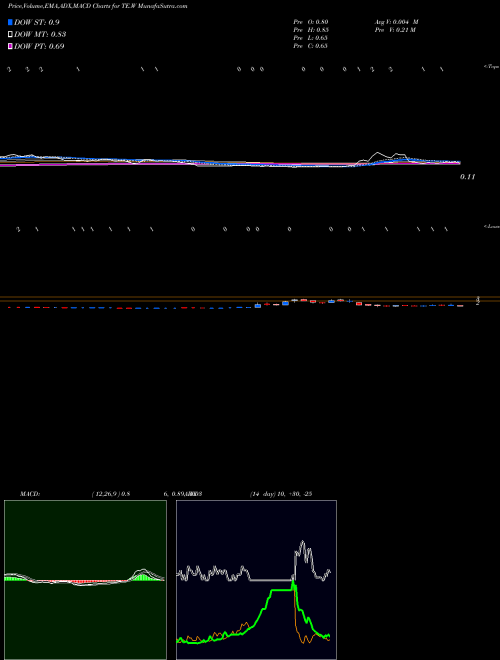Click the white peak on the EMA line

(x=377, y=153)
